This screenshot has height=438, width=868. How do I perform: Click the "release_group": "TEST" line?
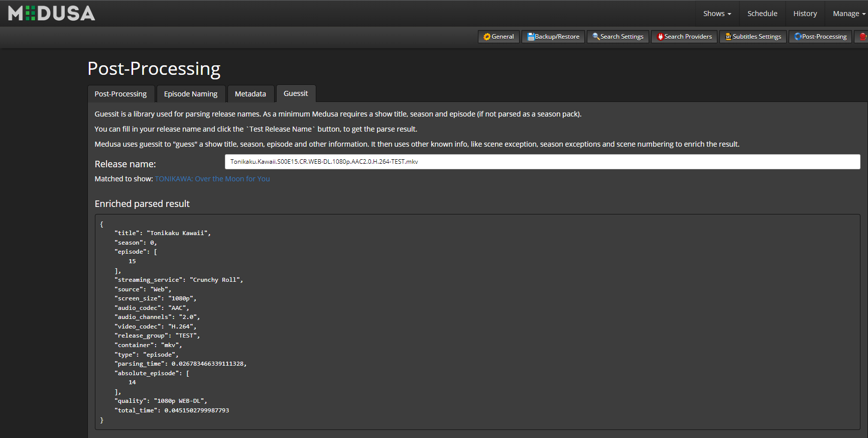157,336
